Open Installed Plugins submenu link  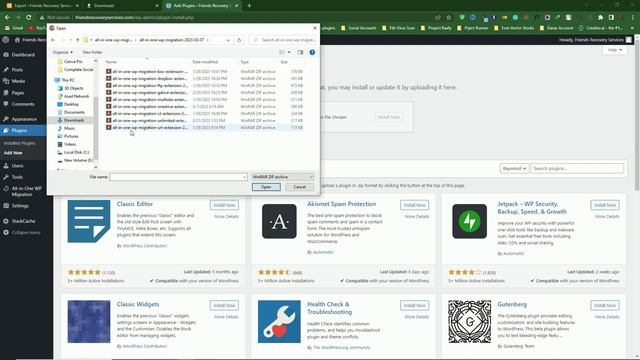tap(19, 143)
